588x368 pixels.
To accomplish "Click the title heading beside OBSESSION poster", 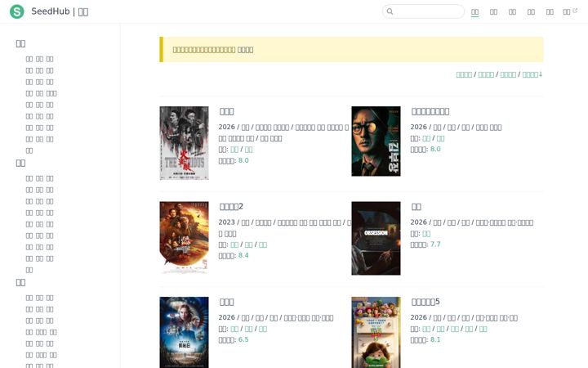I will coord(416,207).
